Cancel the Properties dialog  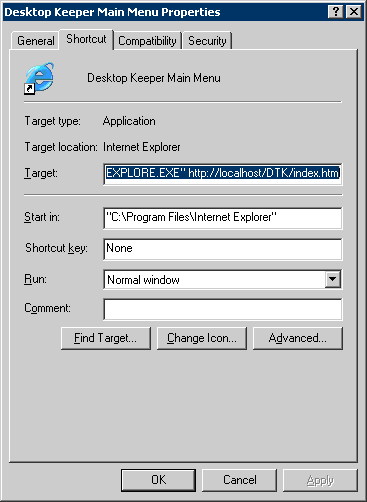[240, 480]
